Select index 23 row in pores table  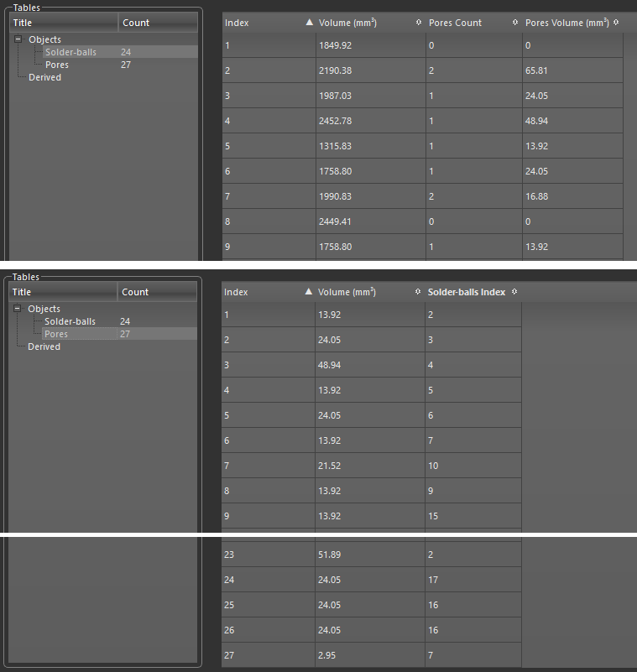pos(371,555)
